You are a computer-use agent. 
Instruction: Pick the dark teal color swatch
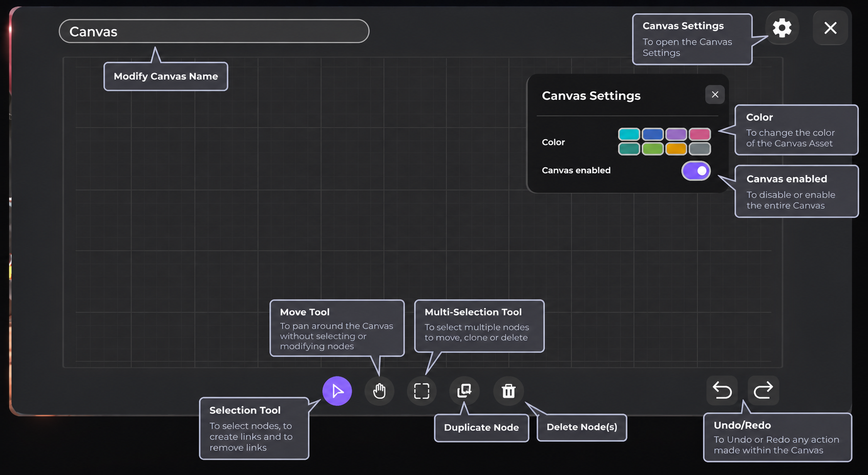click(x=629, y=149)
